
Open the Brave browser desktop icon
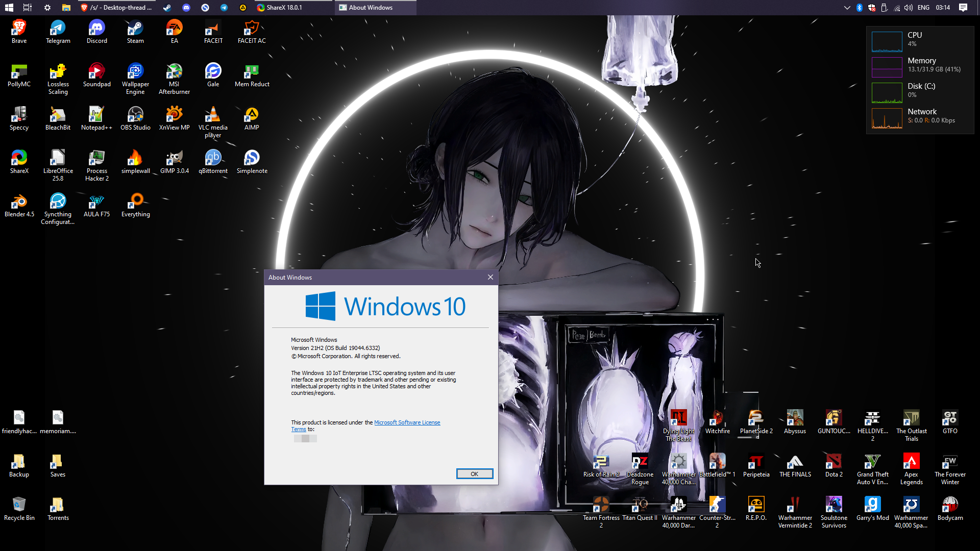tap(19, 29)
